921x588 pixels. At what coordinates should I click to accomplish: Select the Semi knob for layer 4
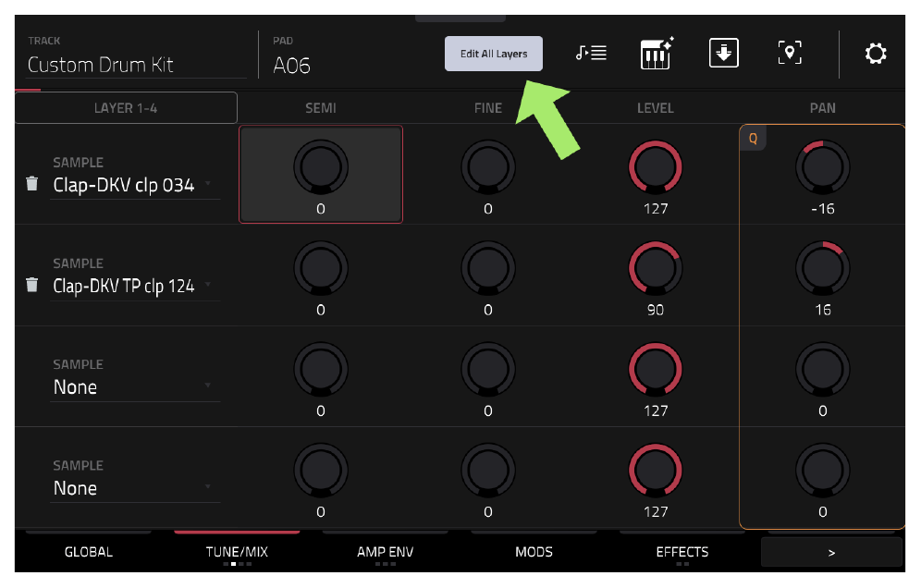321,471
